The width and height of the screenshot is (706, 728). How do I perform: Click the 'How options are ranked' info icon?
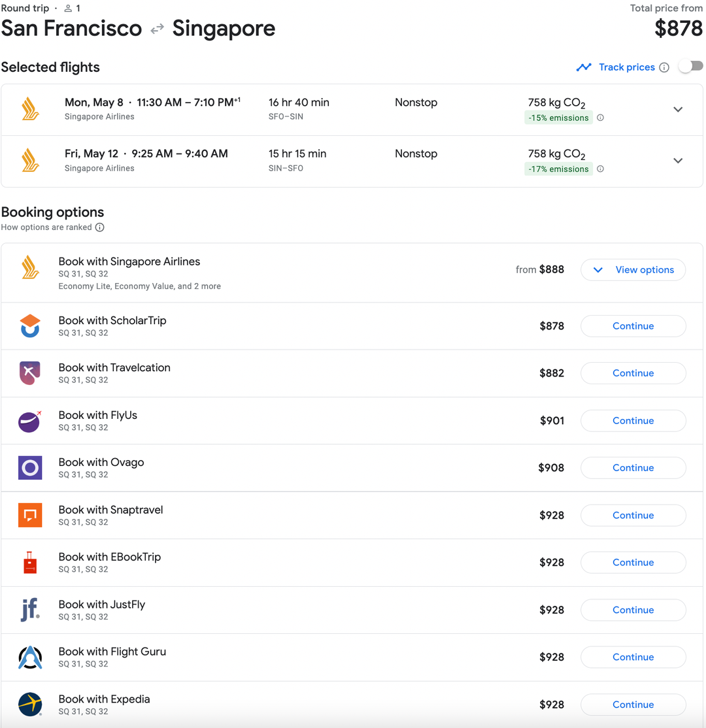pyautogui.click(x=99, y=227)
